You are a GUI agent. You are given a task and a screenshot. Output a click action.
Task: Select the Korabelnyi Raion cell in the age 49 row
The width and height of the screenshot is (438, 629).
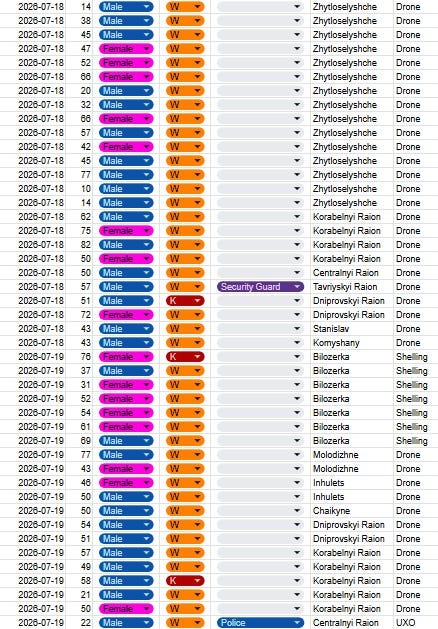[352, 567]
